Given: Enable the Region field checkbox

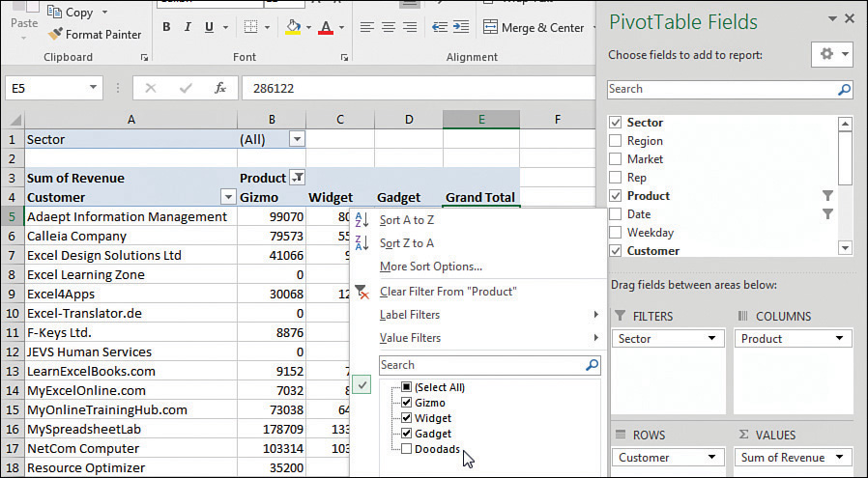Looking at the screenshot, I should click(x=615, y=141).
